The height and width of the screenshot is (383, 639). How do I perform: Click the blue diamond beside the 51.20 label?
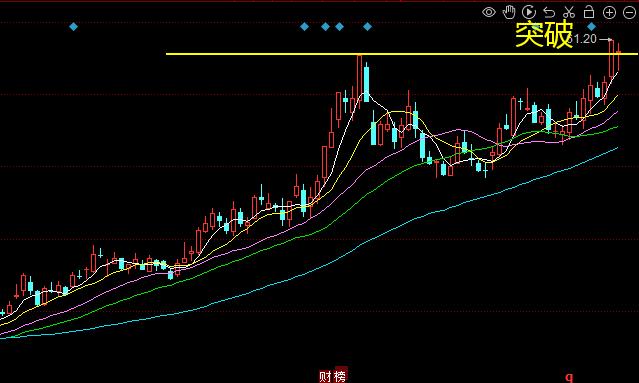coord(592,27)
